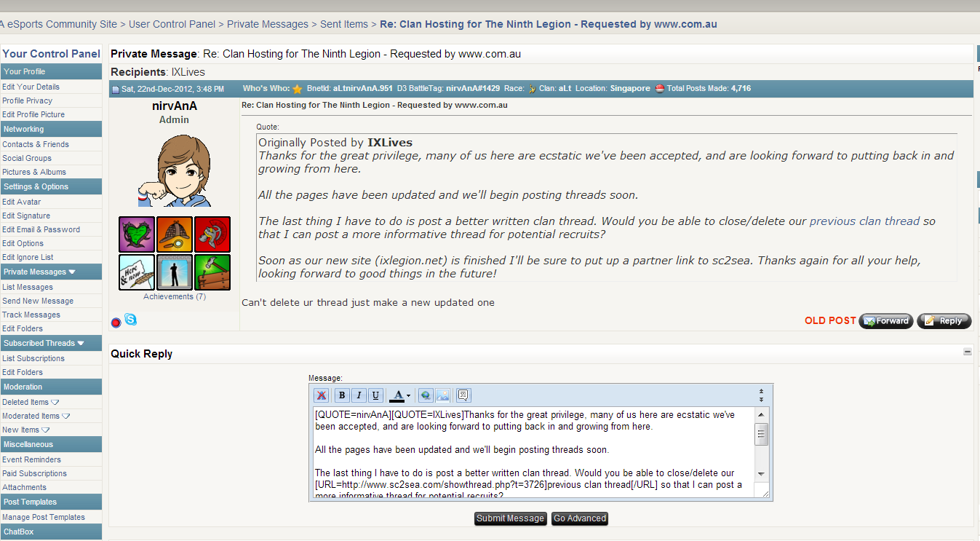Click the text color swatch button

click(397, 395)
